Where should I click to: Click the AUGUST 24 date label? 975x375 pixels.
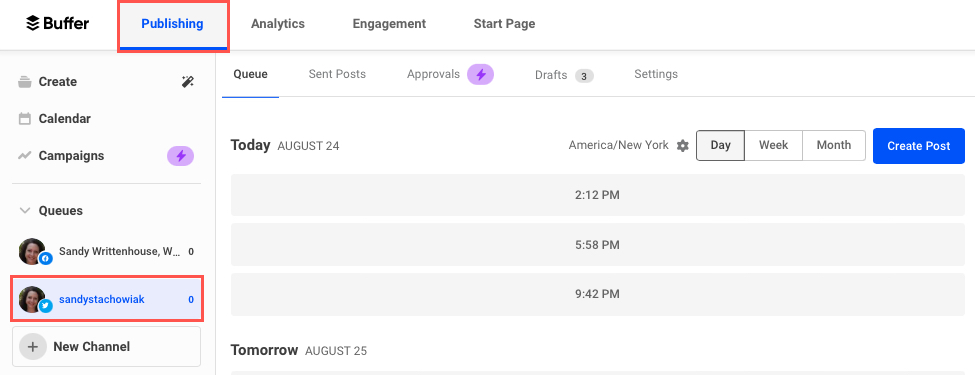click(x=308, y=147)
